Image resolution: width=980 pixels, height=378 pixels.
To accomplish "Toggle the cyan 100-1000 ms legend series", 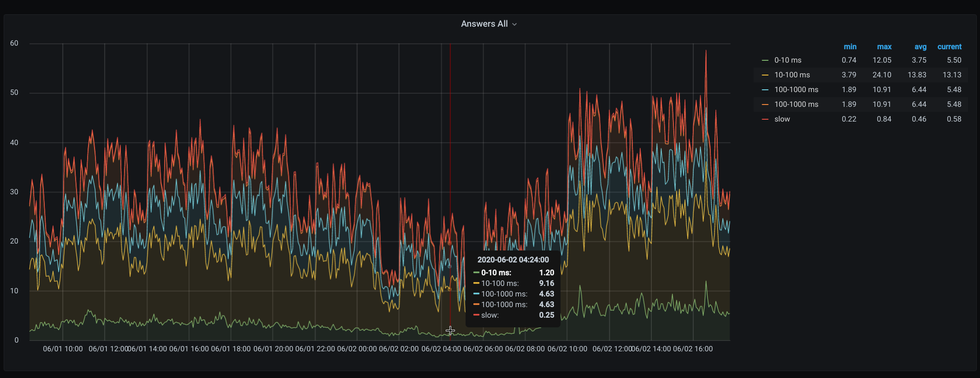I will (x=796, y=90).
